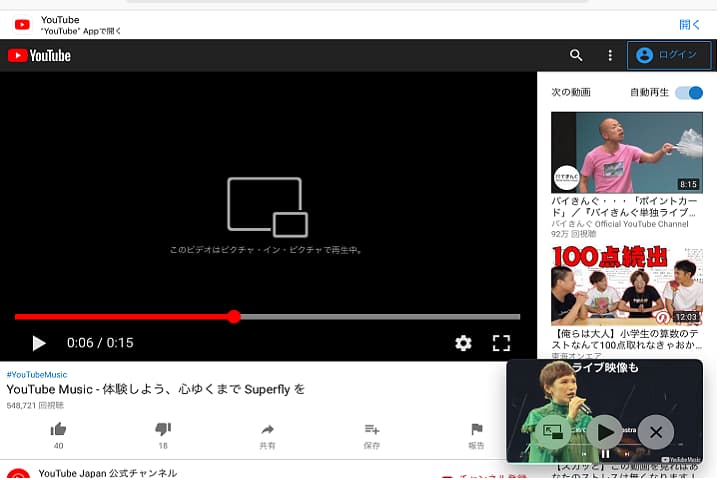This screenshot has width=720, height=480.
Task: Click the #YouTubeMusic hashtag link
Action: pyautogui.click(x=37, y=374)
